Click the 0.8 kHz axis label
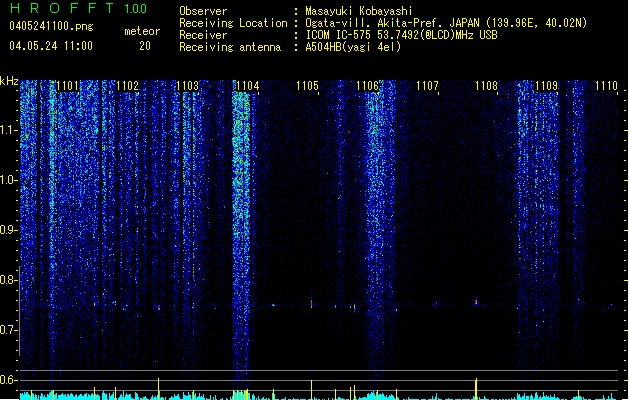Image resolution: width=629 pixels, height=400 pixels. coord(8,280)
